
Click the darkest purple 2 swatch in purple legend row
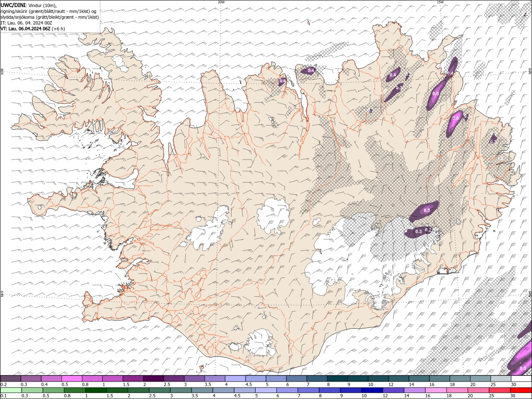tap(153, 379)
